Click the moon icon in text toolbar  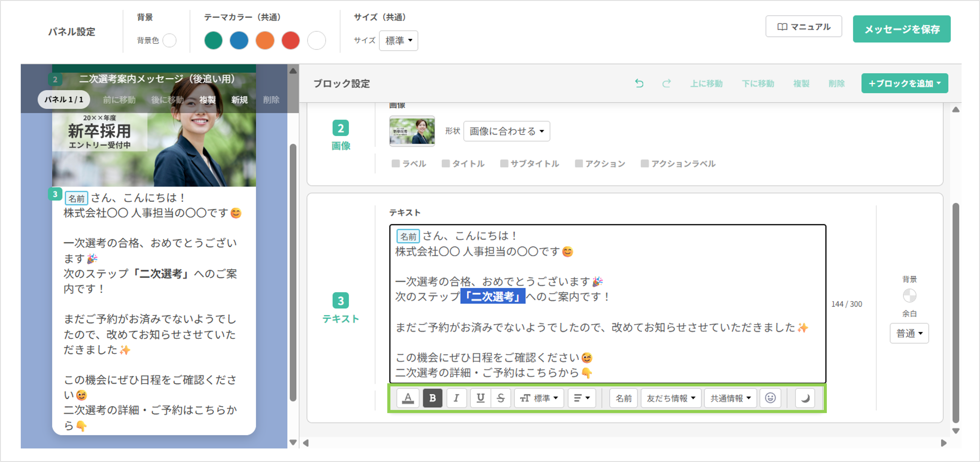pos(805,398)
